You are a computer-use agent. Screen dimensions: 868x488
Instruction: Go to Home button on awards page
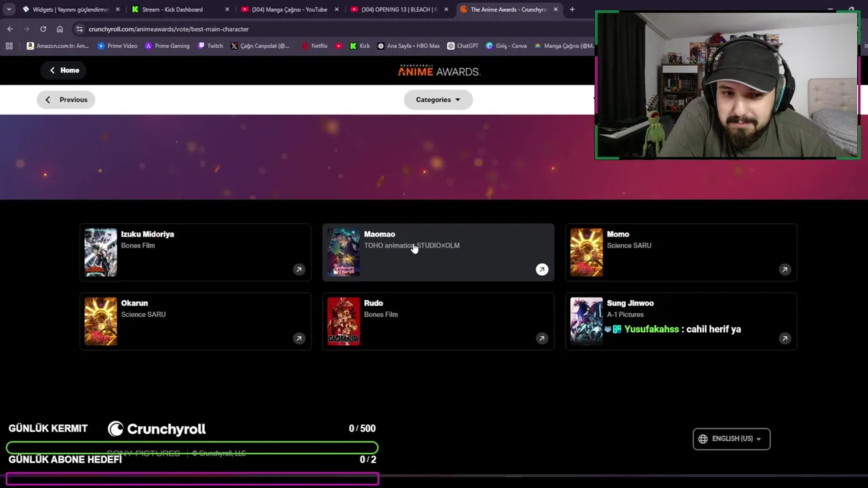click(64, 70)
